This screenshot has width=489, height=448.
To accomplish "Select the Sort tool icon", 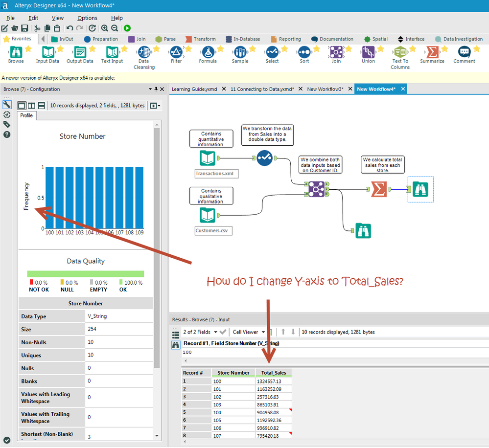I will [304, 52].
